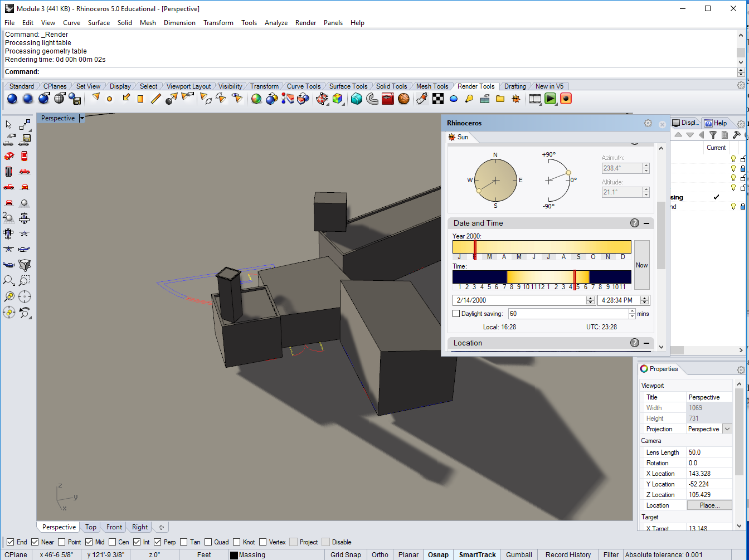
Task: Open the Analyze menu
Action: coord(276,23)
